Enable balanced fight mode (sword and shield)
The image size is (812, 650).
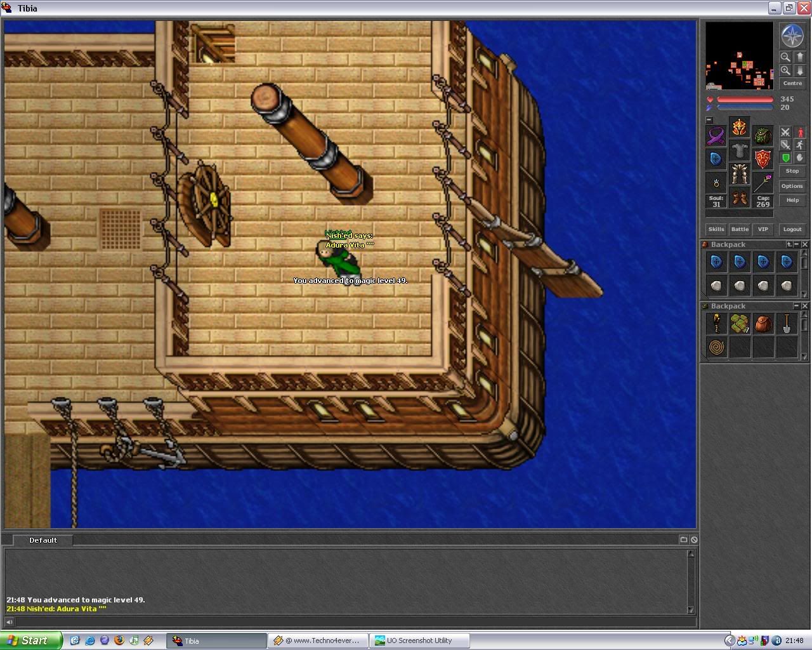point(785,145)
